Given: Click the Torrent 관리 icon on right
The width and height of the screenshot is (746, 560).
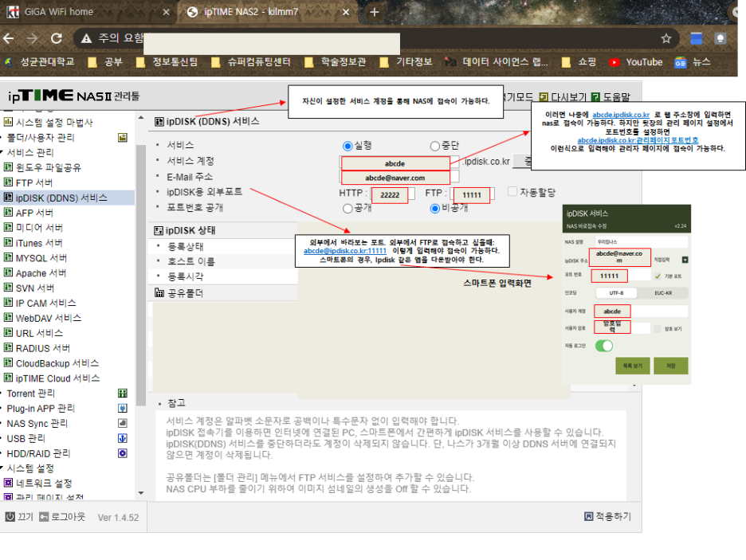Looking at the screenshot, I should (122, 394).
